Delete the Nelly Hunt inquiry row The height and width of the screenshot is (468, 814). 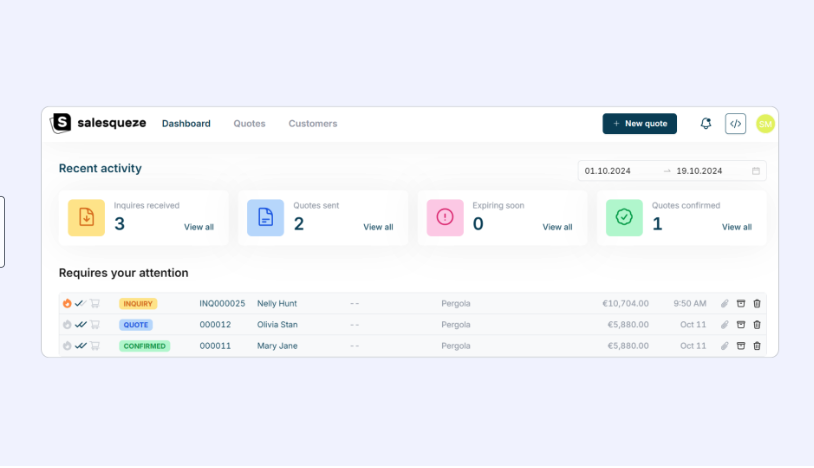click(757, 304)
